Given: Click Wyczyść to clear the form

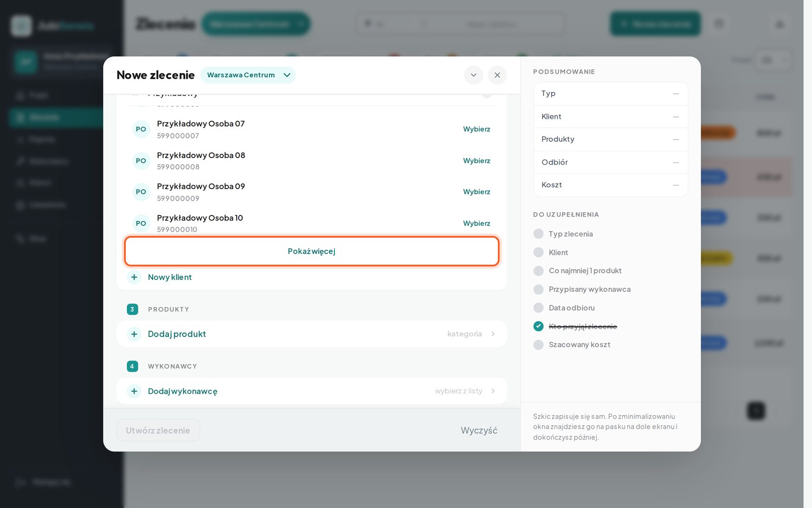Looking at the screenshot, I should [479, 430].
